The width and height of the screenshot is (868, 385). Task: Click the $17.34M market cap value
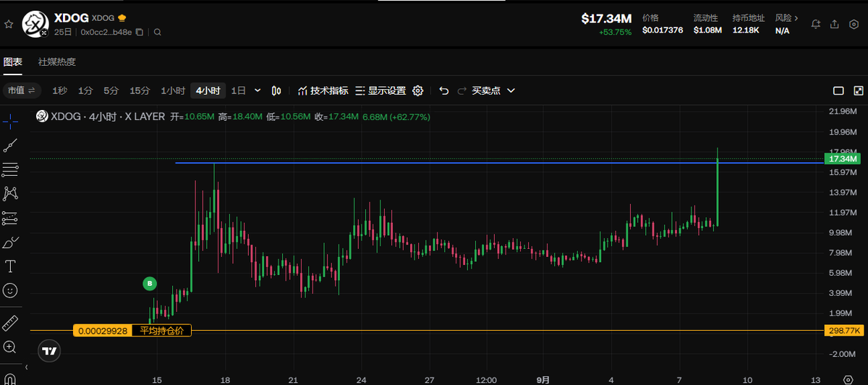click(606, 18)
